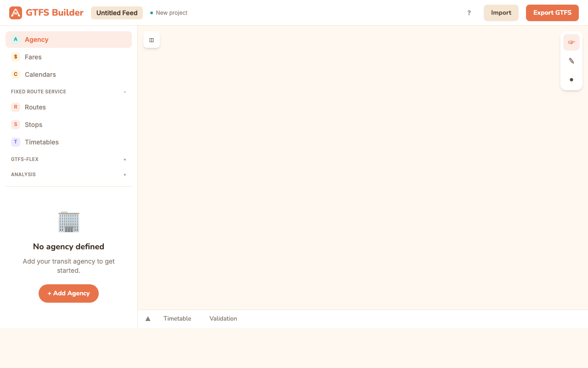
Task: Rename the Untitled Feed name field
Action: pyautogui.click(x=117, y=13)
